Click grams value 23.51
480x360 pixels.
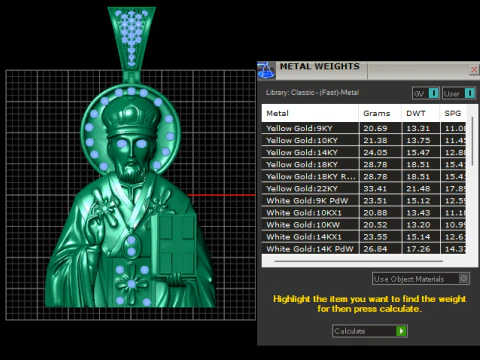click(x=375, y=201)
